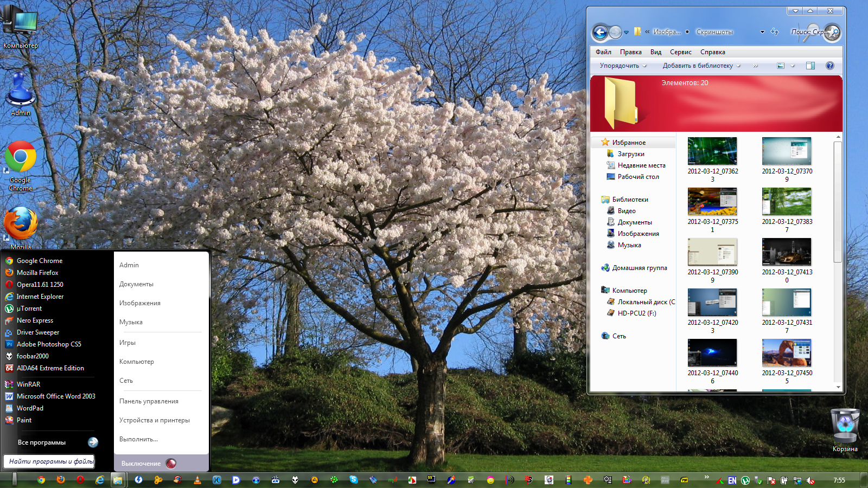Viewport: 868px width, 488px height.
Task: Click the Выключение shutdown button
Action: tap(141, 464)
